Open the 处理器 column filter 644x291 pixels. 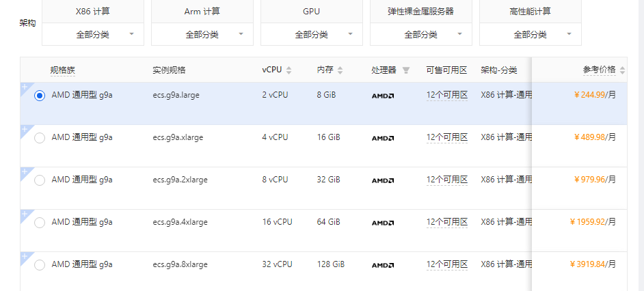(405, 70)
